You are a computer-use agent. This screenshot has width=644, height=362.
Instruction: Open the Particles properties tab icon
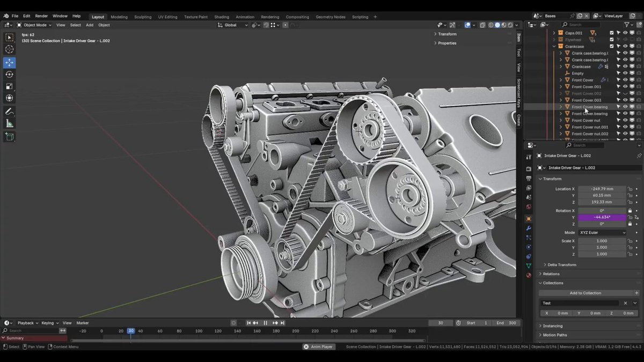click(529, 238)
